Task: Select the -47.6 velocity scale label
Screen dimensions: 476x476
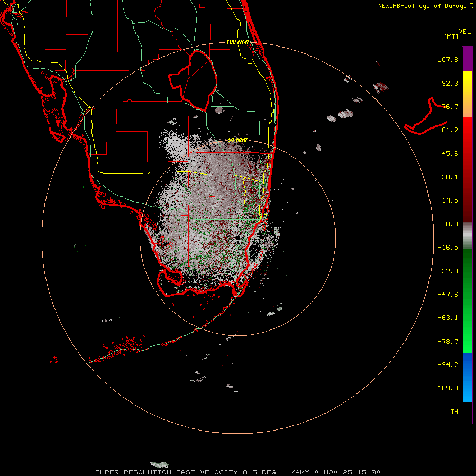Action: [x=448, y=295]
